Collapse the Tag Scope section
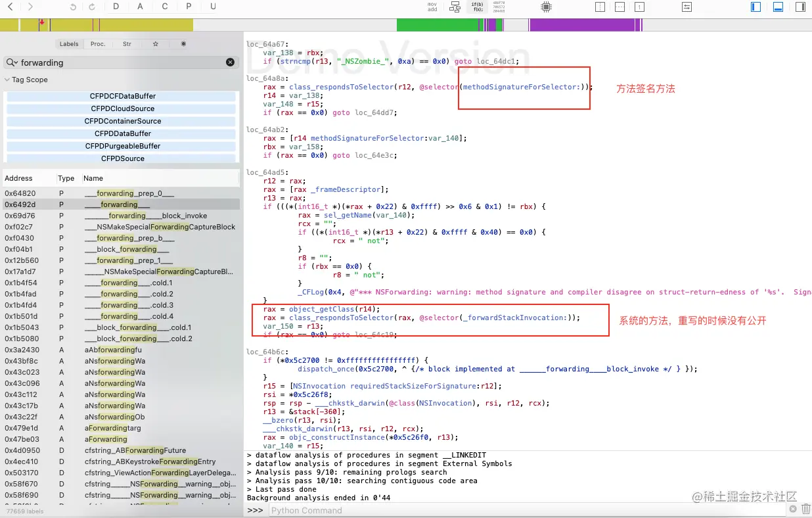812x518 pixels. (7, 80)
